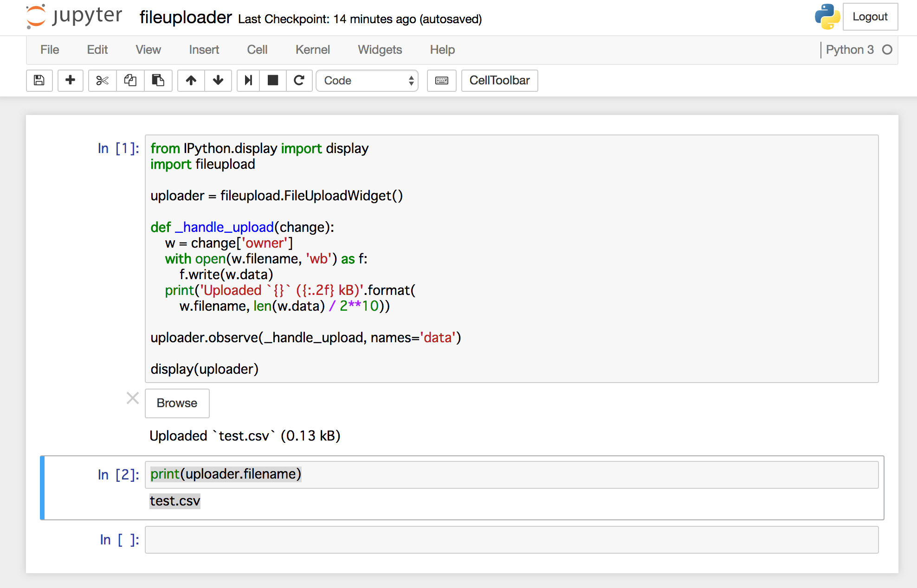This screenshot has height=588, width=917.
Task: Insert a cell below with plus icon
Action: point(71,81)
